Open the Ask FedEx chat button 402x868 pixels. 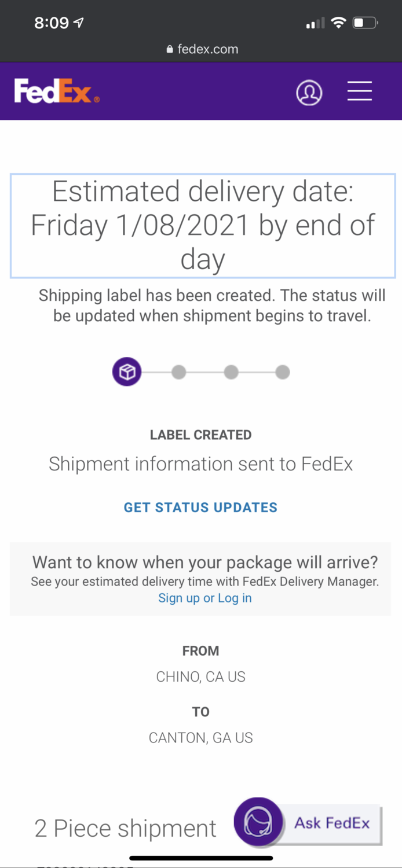point(332,823)
